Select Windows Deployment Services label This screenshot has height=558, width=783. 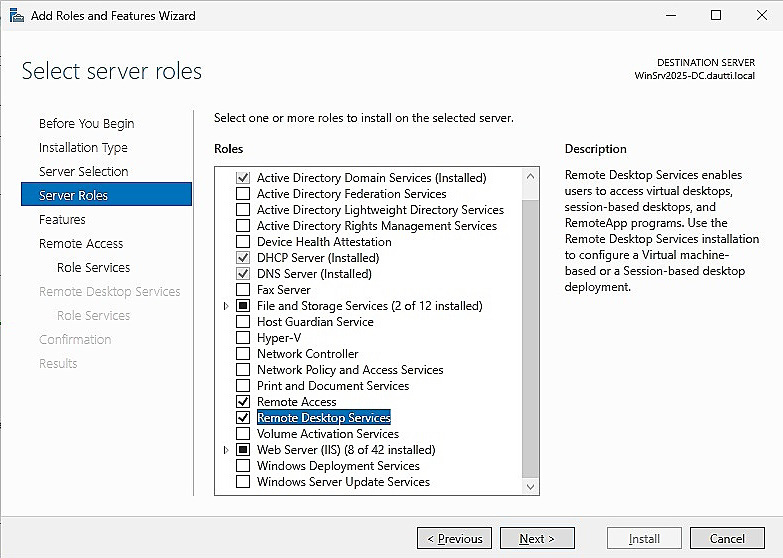[x=338, y=466]
